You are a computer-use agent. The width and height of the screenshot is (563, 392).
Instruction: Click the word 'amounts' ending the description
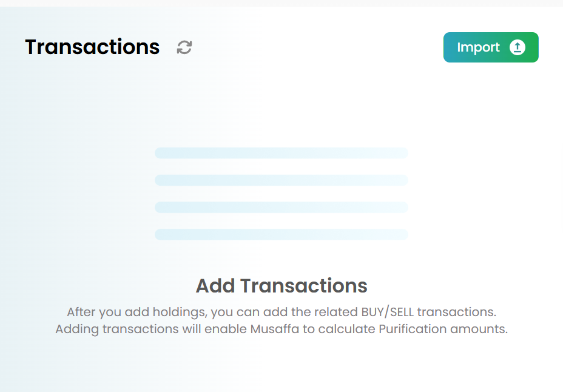pos(479,329)
